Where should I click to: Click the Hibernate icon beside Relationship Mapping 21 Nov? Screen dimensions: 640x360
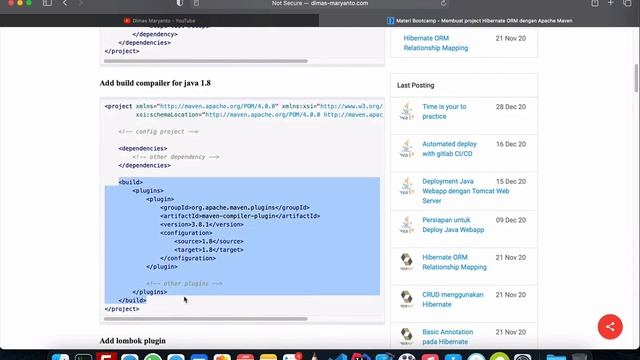pyautogui.click(x=407, y=262)
